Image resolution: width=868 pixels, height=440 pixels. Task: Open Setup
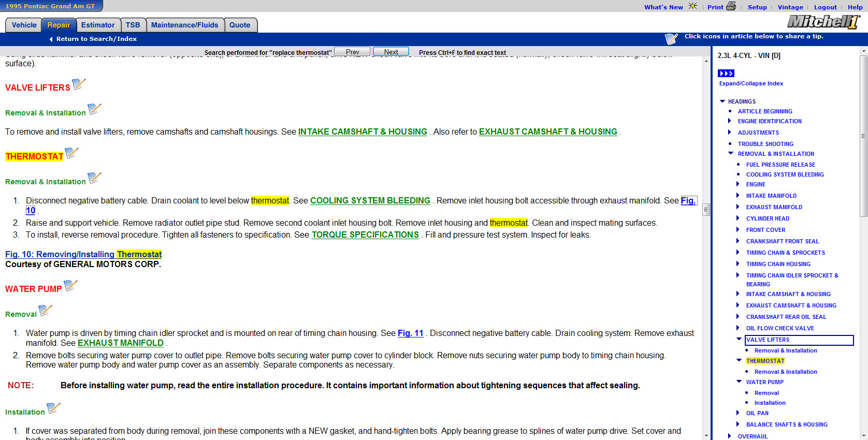pos(757,7)
